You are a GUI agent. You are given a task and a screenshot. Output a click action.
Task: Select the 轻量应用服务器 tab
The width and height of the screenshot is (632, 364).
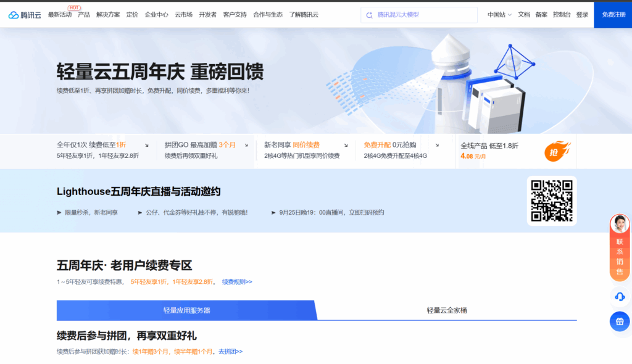point(186,310)
